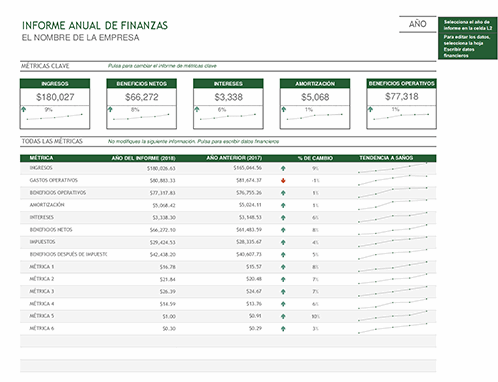Click the MÉTRICAS CLAVE section heading
Image resolution: width=498 pixels, height=382 pixels.
click(x=45, y=66)
